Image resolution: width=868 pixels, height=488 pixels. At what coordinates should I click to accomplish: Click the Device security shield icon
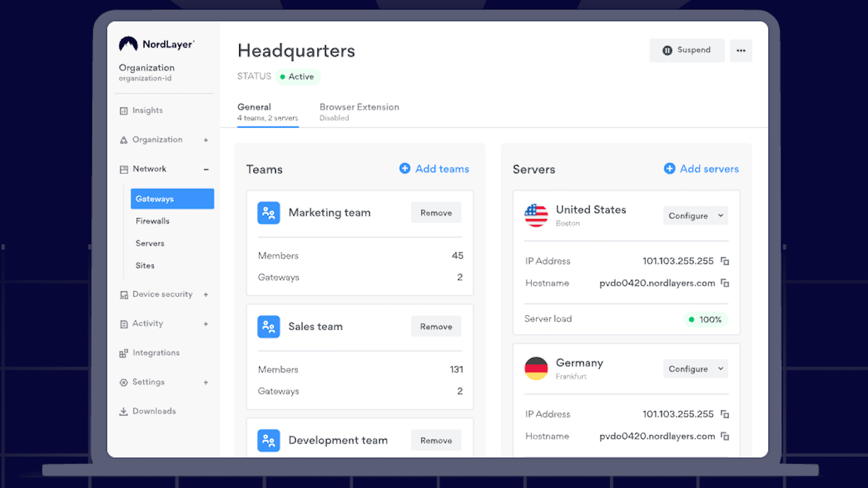[124, 295]
